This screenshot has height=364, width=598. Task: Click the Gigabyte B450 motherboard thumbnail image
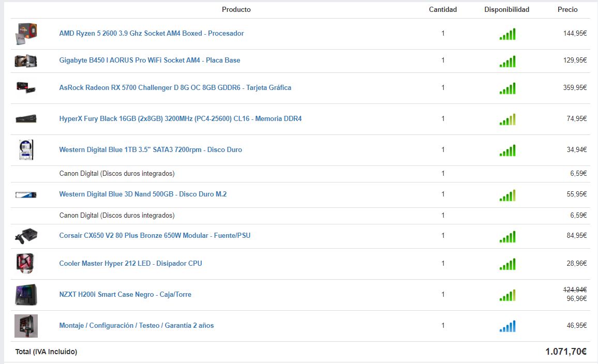[x=26, y=60]
